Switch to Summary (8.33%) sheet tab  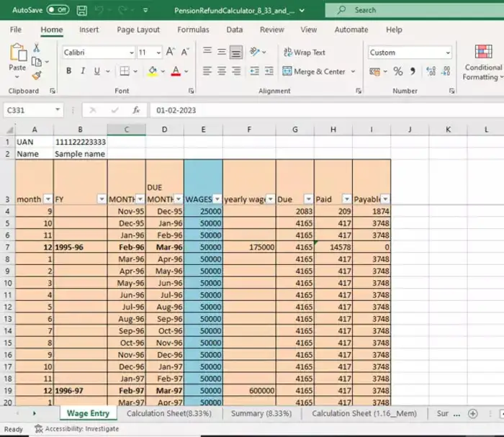(261, 414)
